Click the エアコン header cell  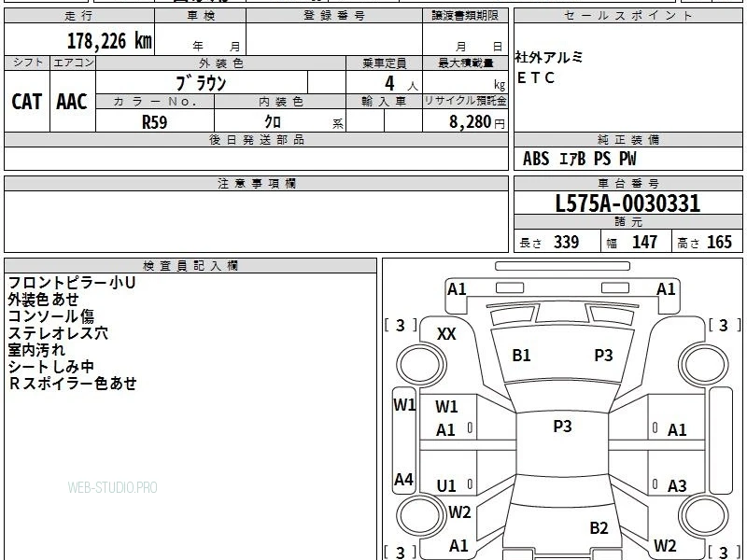pyautogui.click(x=73, y=63)
